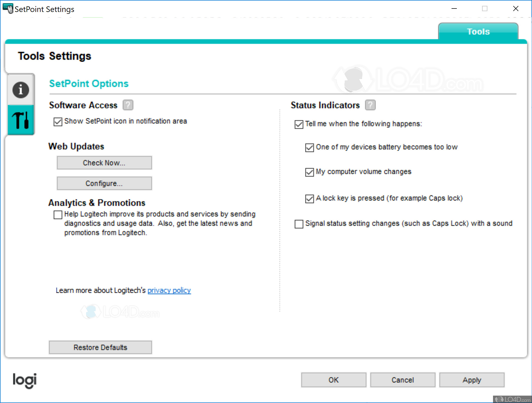This screenshot has width=532, height=403.
Task: Enable Help Logitech improve products checkbox
Action: tap(58, 215)
